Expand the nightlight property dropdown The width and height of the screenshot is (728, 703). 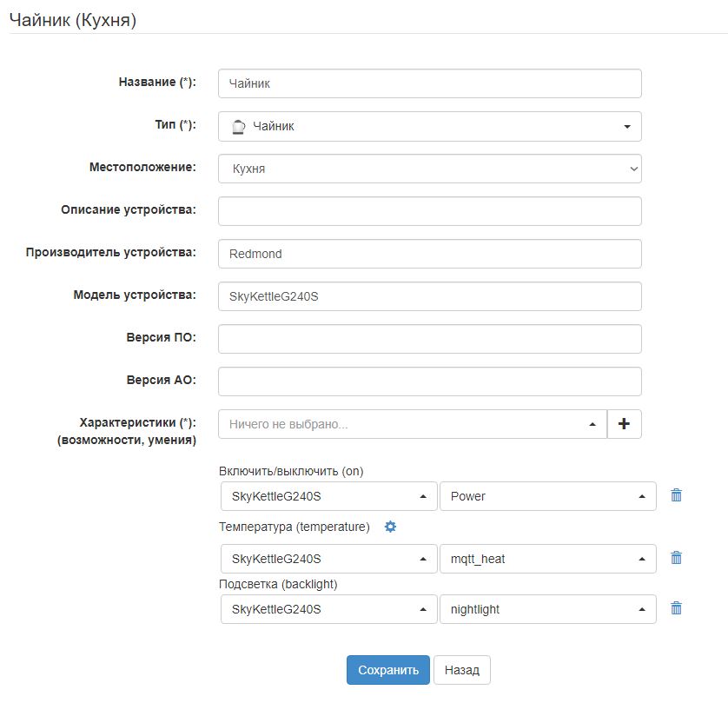pyautogui.click(x=550, y=609)
